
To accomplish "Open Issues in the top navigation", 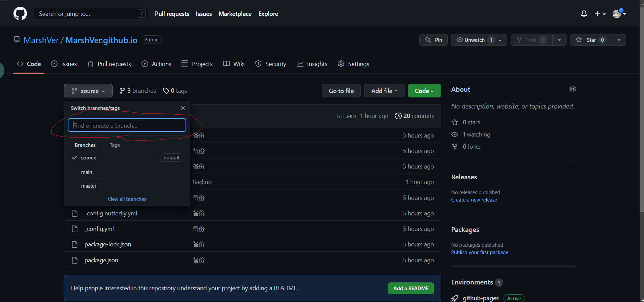I will (204, 14).
